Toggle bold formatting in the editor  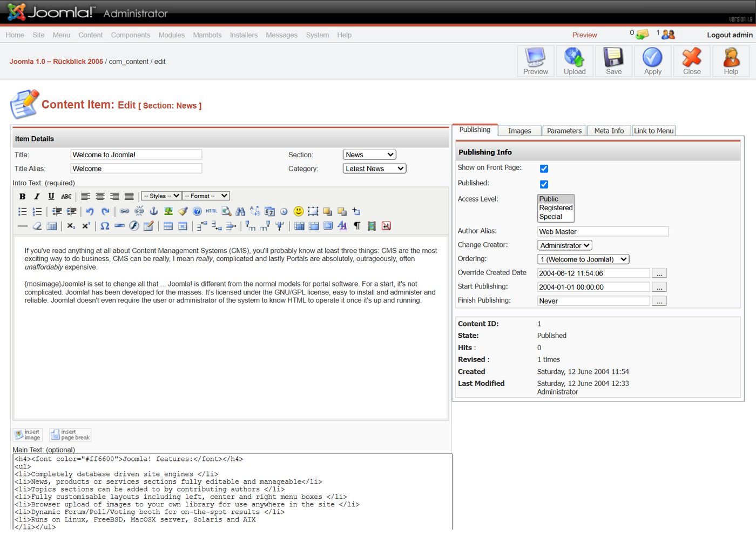coord(22,196)
